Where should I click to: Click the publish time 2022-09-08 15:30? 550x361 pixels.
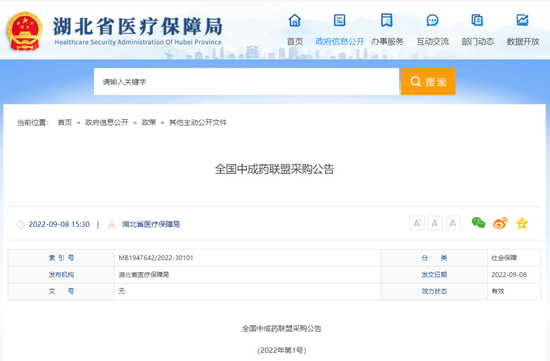click(59, 224)
